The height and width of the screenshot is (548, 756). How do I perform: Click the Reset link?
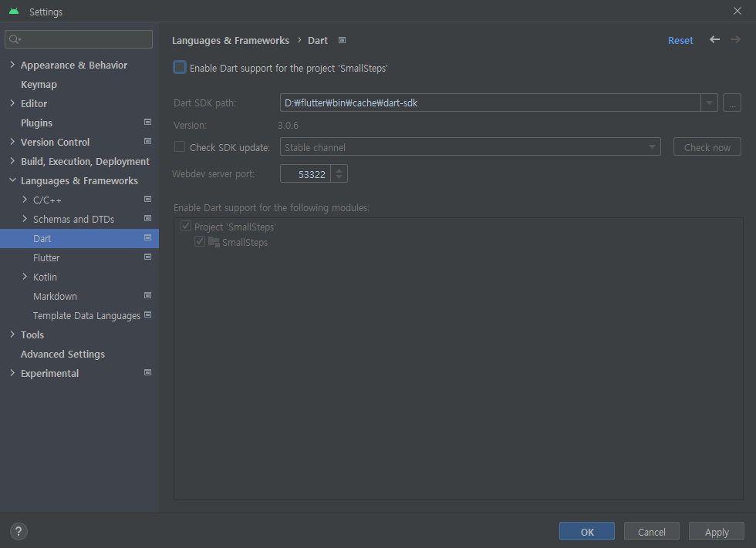680,40
